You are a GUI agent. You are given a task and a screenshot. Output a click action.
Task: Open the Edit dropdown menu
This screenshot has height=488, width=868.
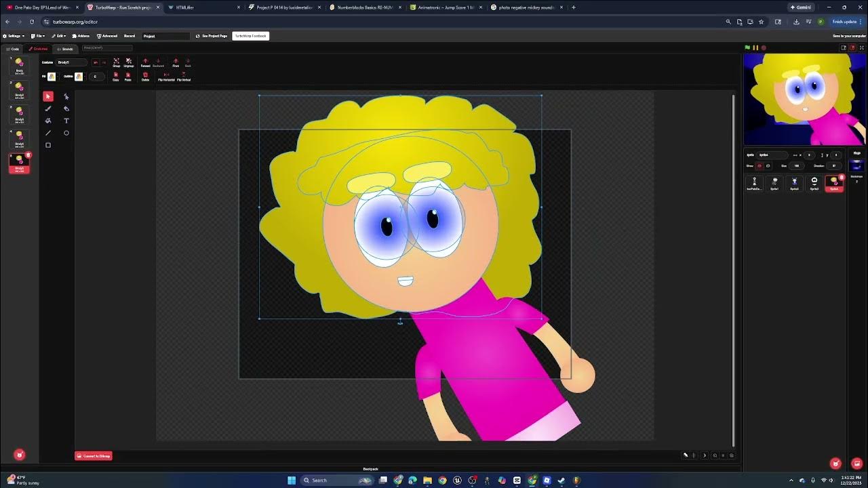(59, 36)
